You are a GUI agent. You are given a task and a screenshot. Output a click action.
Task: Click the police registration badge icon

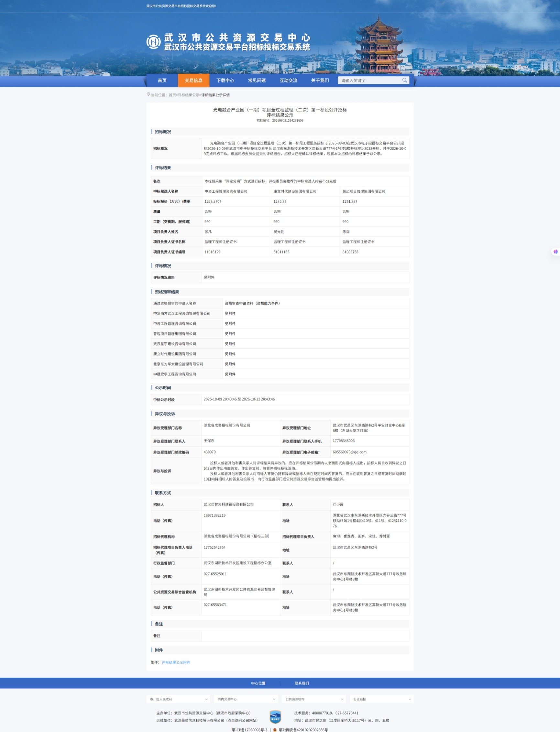coord(275,730)
